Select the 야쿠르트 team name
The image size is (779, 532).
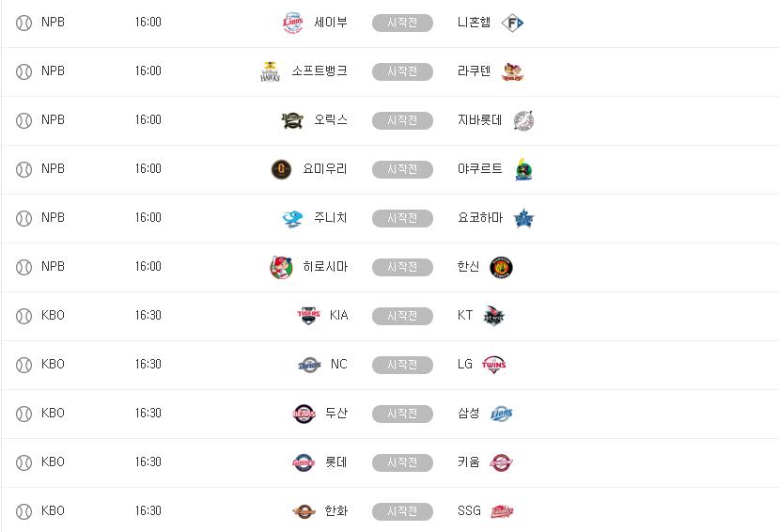pos(480,169)
